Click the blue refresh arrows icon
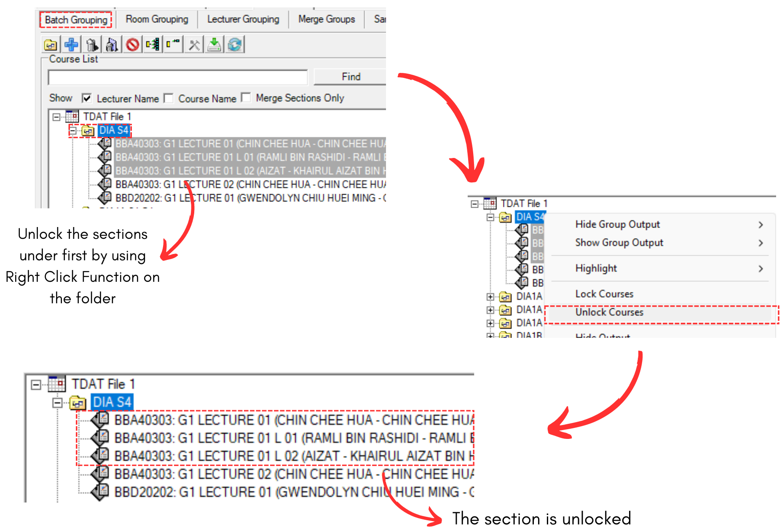The width and height of the screenshot is (782, 532). pos(235,44)
